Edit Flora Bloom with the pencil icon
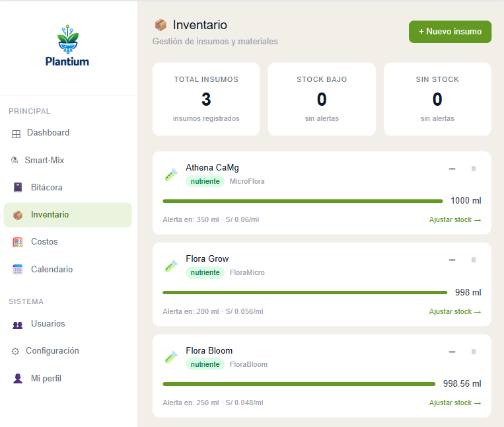504x427 pixels. click(452, 352)
